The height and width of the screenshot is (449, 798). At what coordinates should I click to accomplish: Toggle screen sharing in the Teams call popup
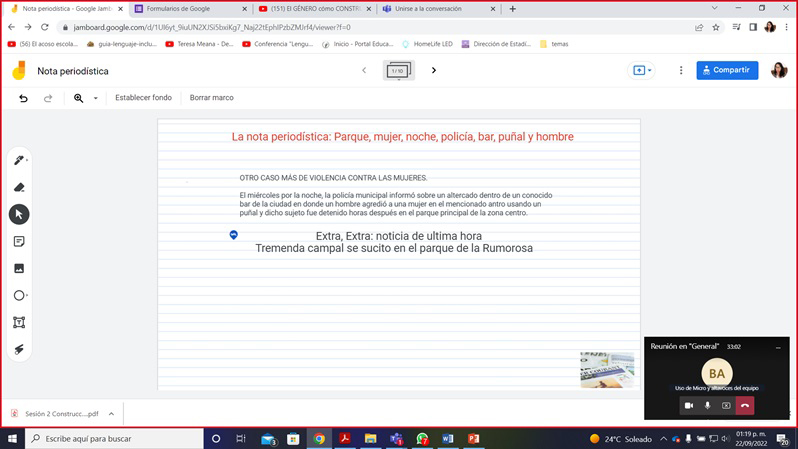(726, 405)
